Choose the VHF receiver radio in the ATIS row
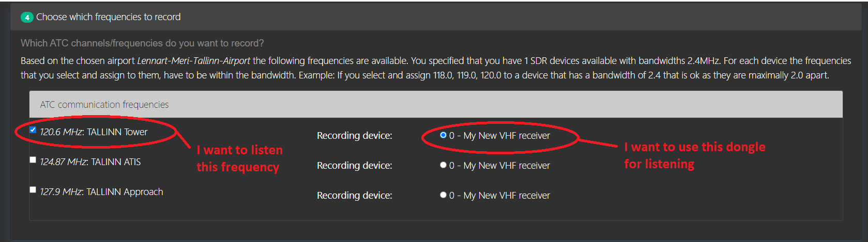Screen dimensions: 868x242 [x=443, y=165]
